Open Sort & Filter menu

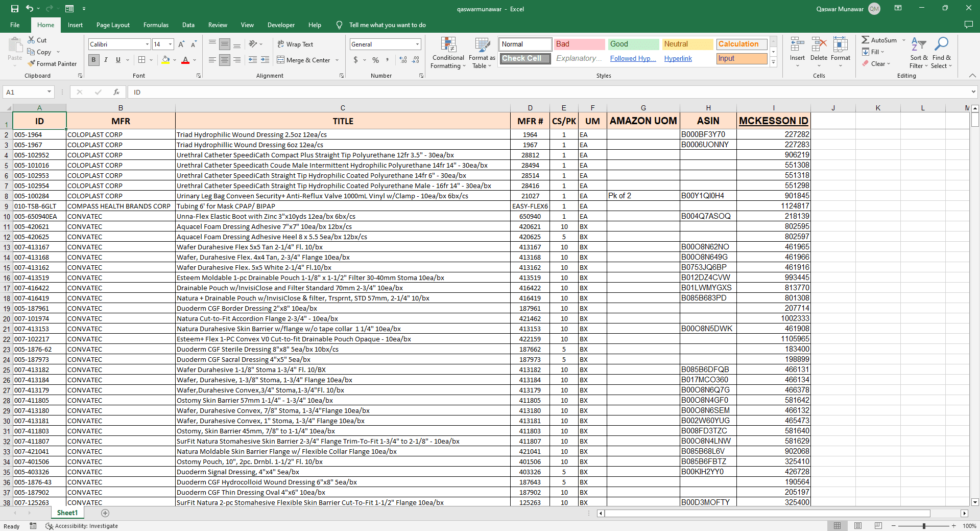tap(918, 53)
